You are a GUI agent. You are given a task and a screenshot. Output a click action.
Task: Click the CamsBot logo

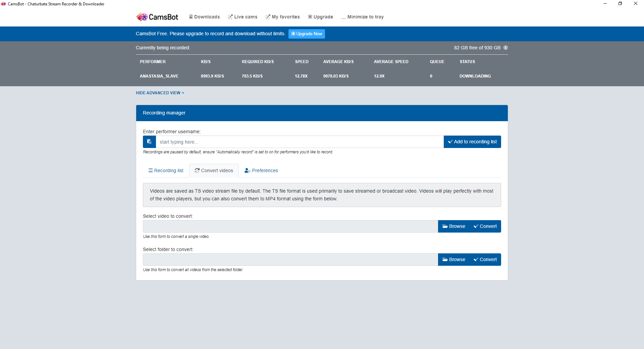pos(157,17)
